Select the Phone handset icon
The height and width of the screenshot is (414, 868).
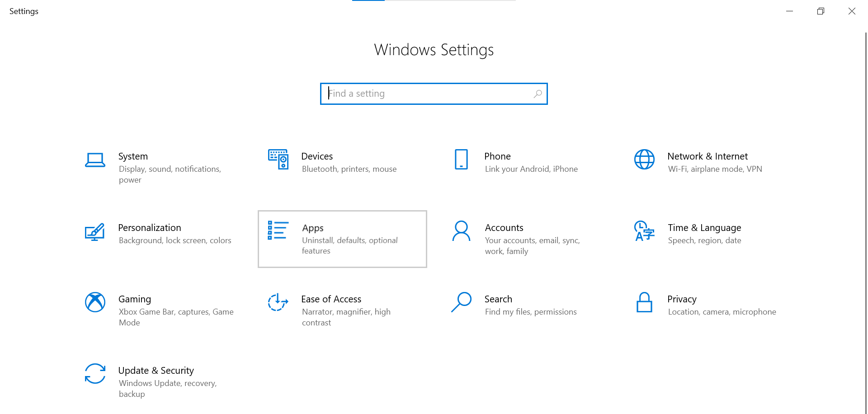click(461, 159)
